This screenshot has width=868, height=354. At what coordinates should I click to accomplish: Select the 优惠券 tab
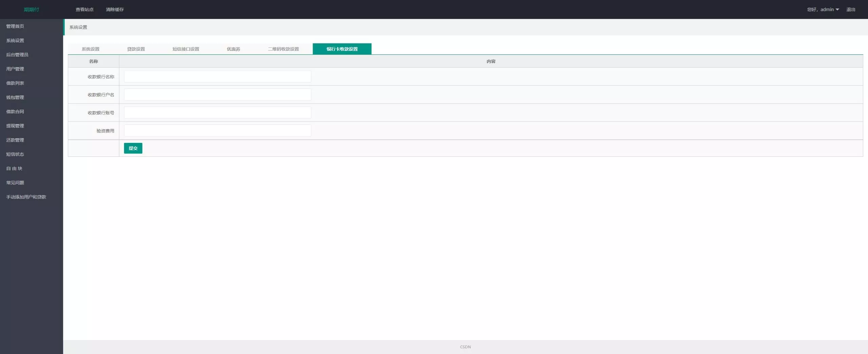pyautogui.click(x=233, y=49)
